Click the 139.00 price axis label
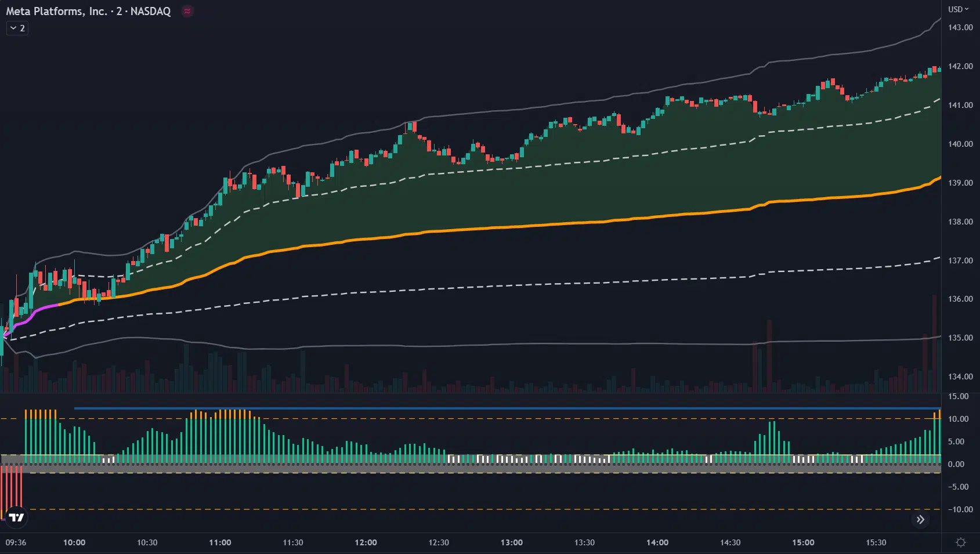The image size is (980, 554). (960, 183)
